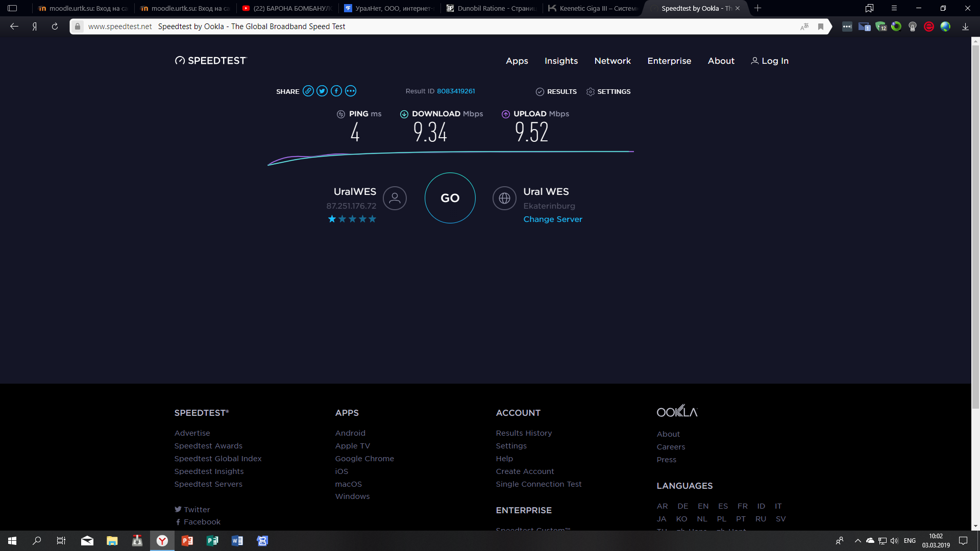Open RESULTS history
The height and width of the screenshot is (551, 980).
(x=556, y=92)
